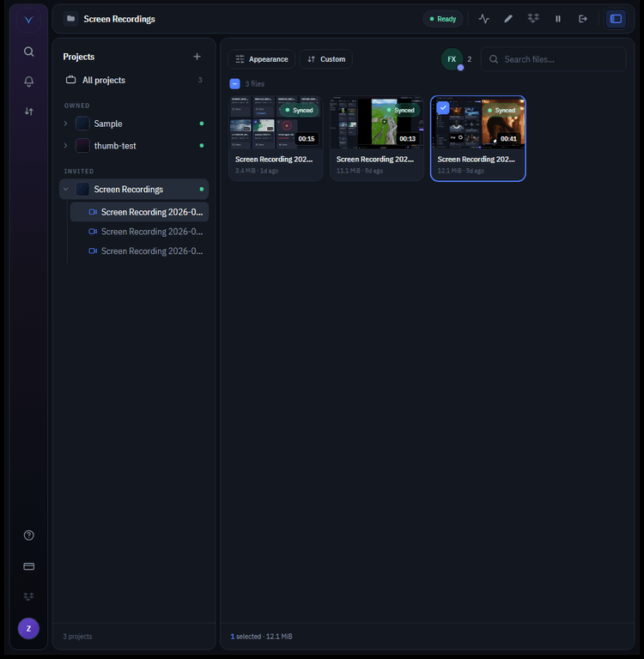
Task: Open the search icon in left sidebar
Action: point(28,51)
